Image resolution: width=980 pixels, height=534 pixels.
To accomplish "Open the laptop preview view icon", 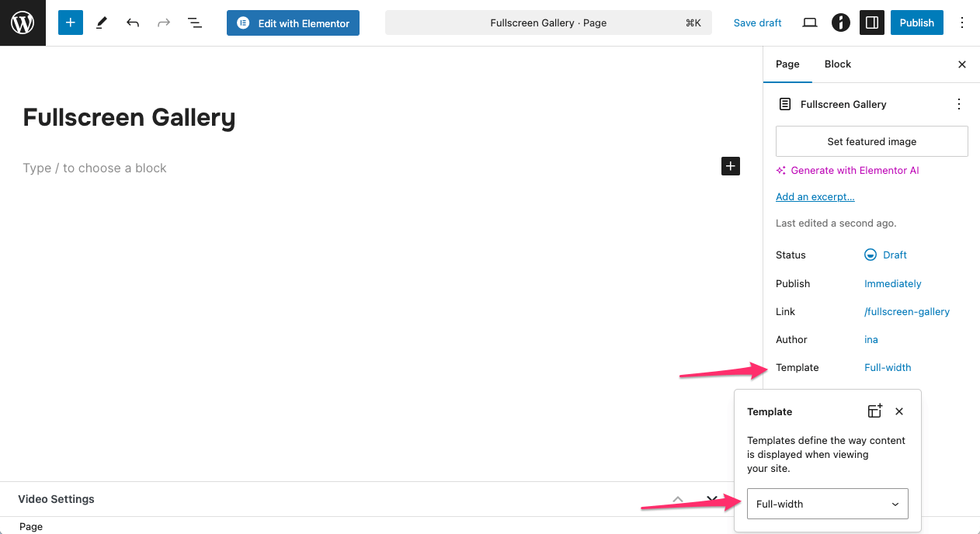I will point(810,23).
